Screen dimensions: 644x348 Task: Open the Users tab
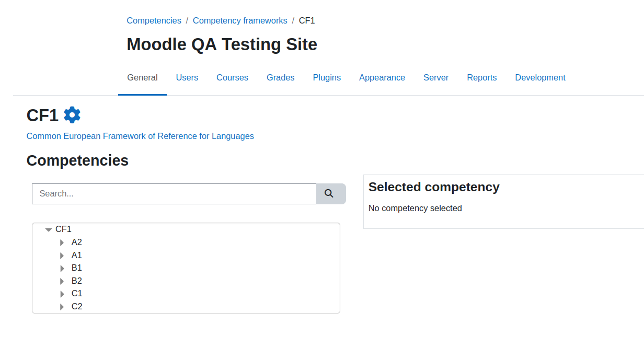click(x=187, y=77)
